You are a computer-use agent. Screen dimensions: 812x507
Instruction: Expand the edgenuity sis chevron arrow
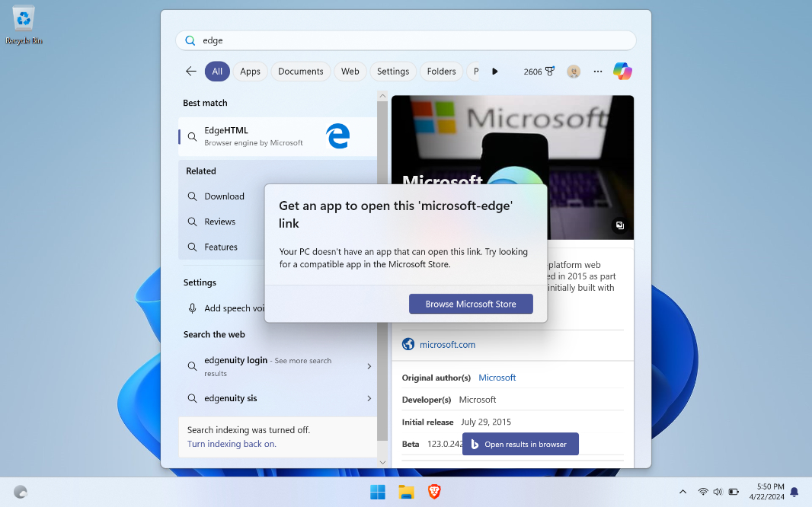[x=369, y=398]
